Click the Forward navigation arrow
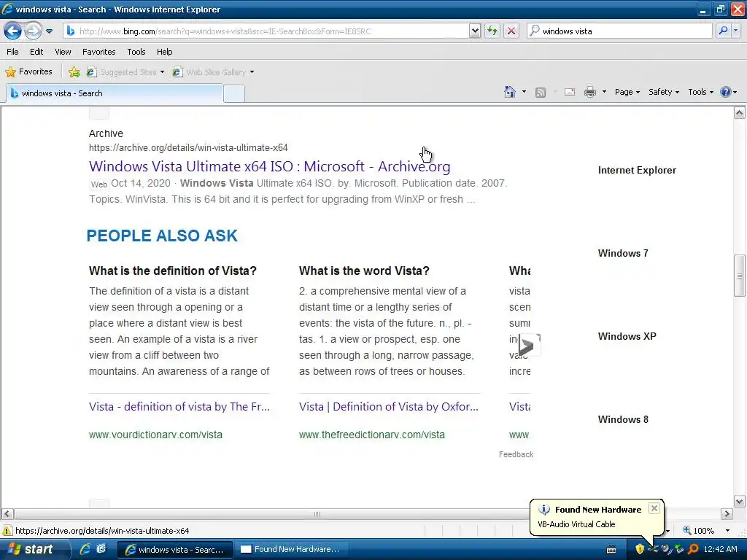747x560 pixels. [32, 31]
